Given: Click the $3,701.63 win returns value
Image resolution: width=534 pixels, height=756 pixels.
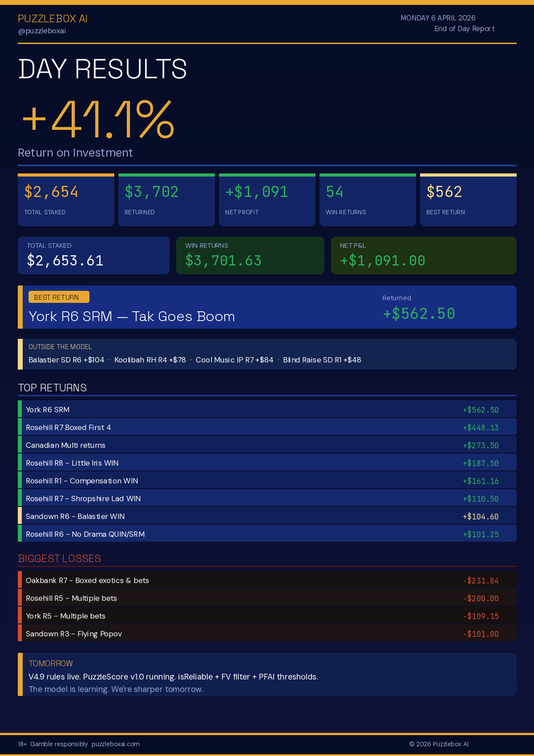Looking at the screenshot, I should [x=224, y=261].
